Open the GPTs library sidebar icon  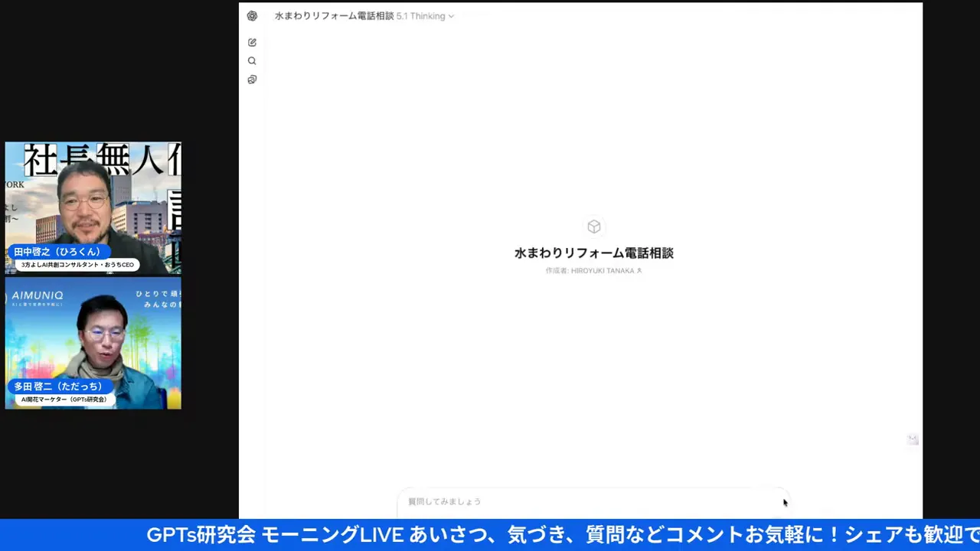(252, 79)
